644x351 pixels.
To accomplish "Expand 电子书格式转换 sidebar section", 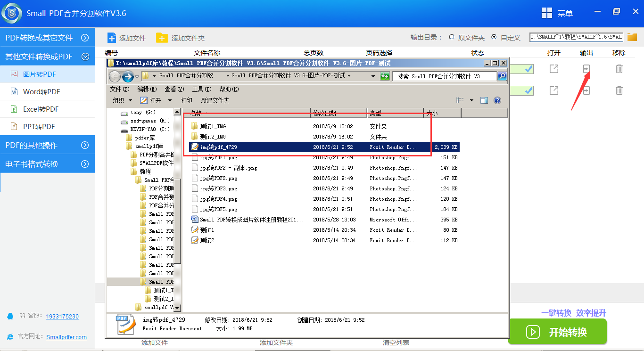I will [47, 164].
